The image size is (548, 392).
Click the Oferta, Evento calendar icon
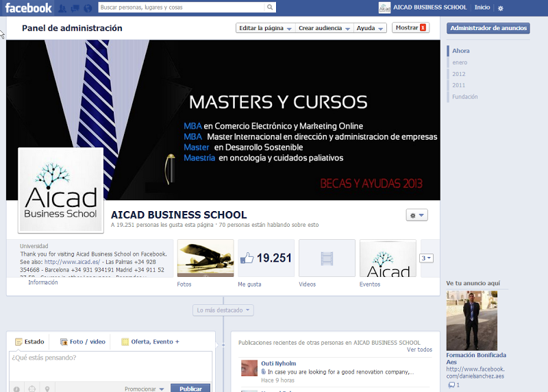click(125, 342)
